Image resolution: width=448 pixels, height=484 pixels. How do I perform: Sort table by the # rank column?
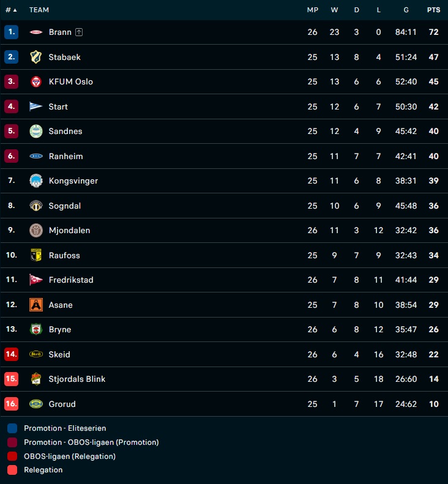[x=10, y=10]
